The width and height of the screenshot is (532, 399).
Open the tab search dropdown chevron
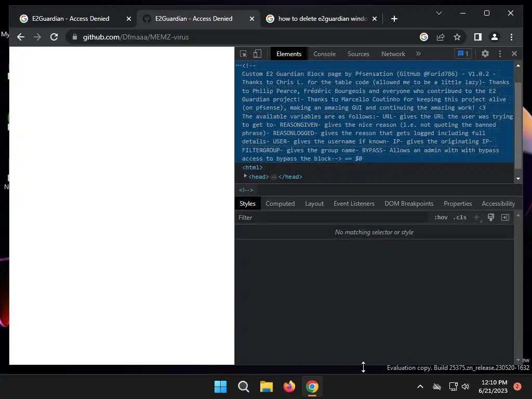[438, 13]
